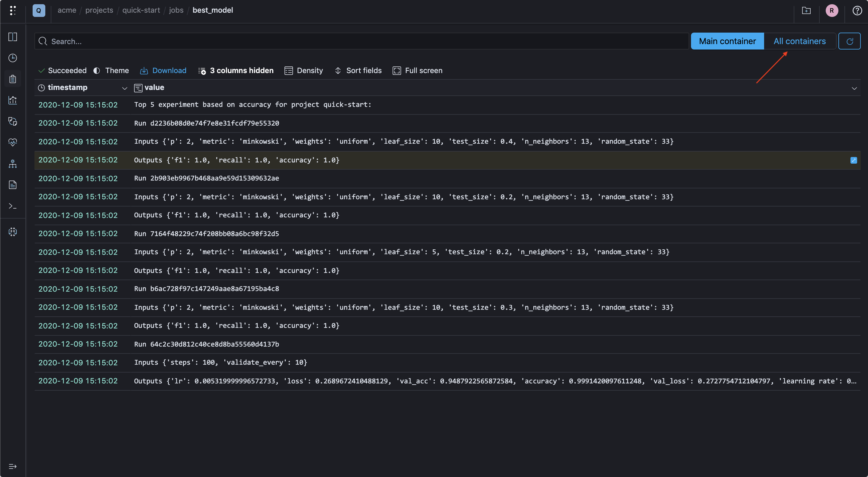Open the artifacts lineage sidebar icon

click(x=13, y=121)
